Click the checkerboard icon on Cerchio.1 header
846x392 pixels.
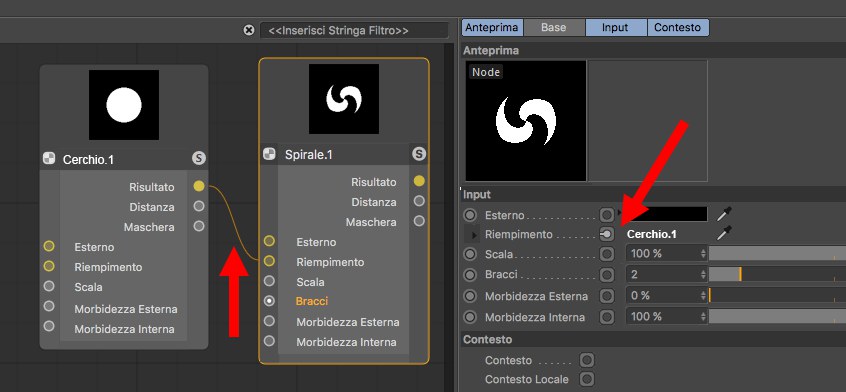[49, 159]
